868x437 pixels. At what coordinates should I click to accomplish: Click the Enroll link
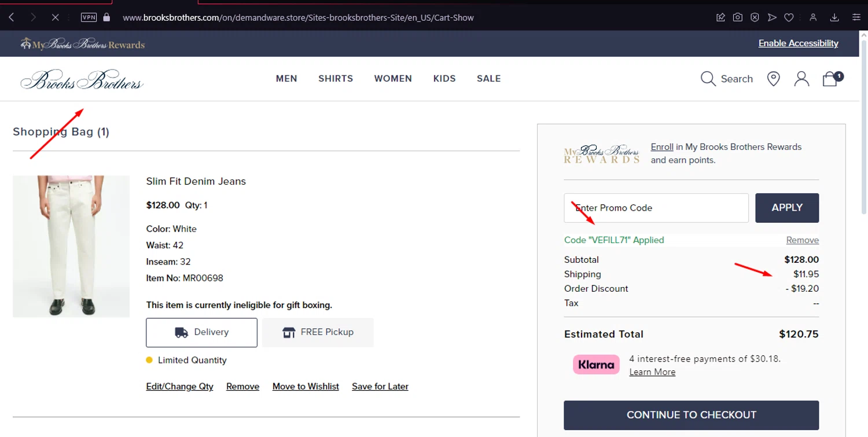tap(662, 147)
